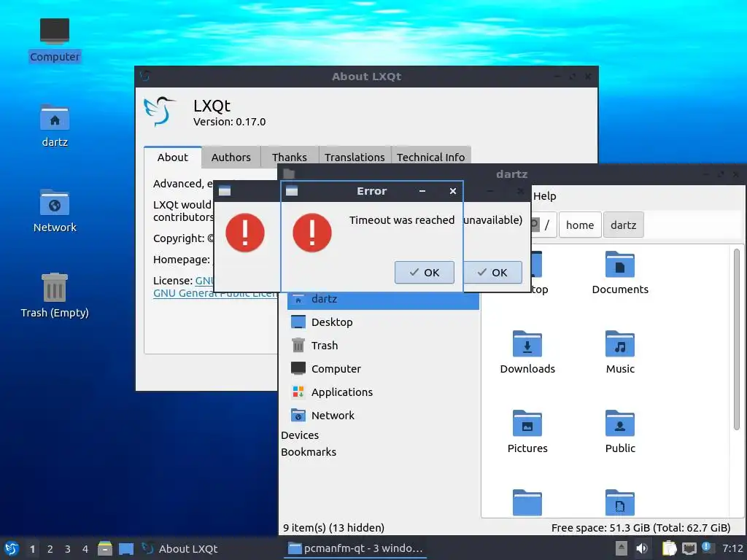Open the Documents folder in dartz window
This screenshot has width=747, height=560.
[620, 273]
